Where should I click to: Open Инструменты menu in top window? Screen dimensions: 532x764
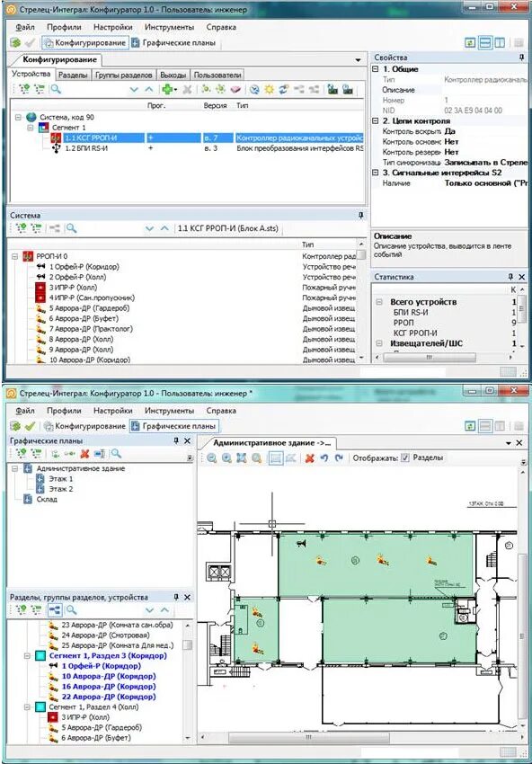(170, 27)
